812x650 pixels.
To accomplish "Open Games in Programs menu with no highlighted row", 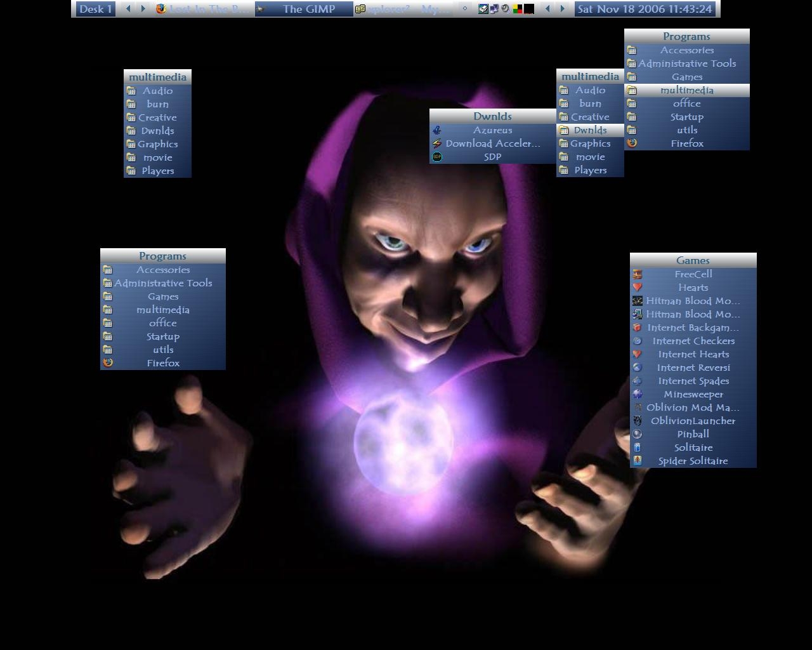I will tap(163, 296).
